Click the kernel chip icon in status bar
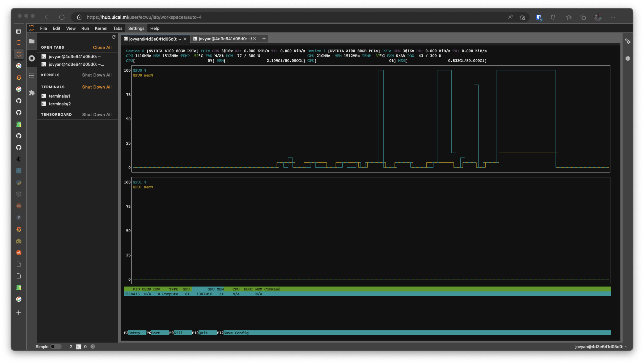Image resolution: width=644 pixels, height=364 pixels. (92, 346)
